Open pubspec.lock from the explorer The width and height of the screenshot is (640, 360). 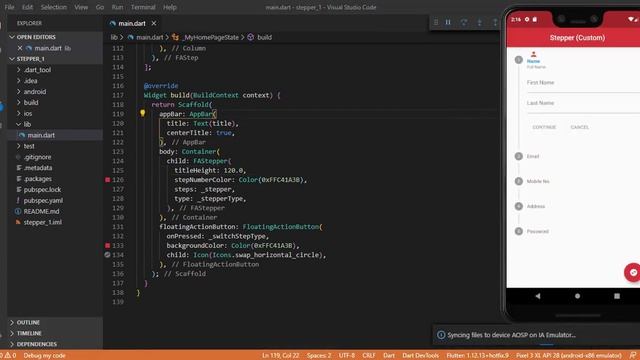pos(42,189)
